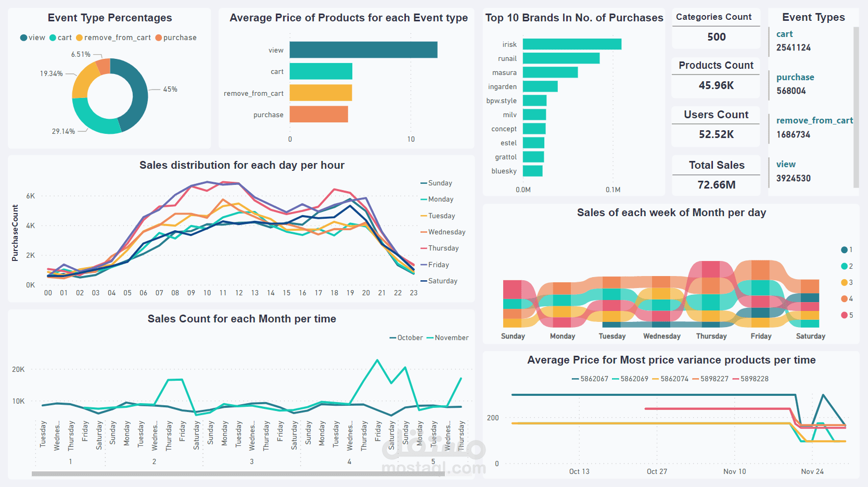Click the Nov 24 axis label

pyautogui.click(x=812, y=471)
